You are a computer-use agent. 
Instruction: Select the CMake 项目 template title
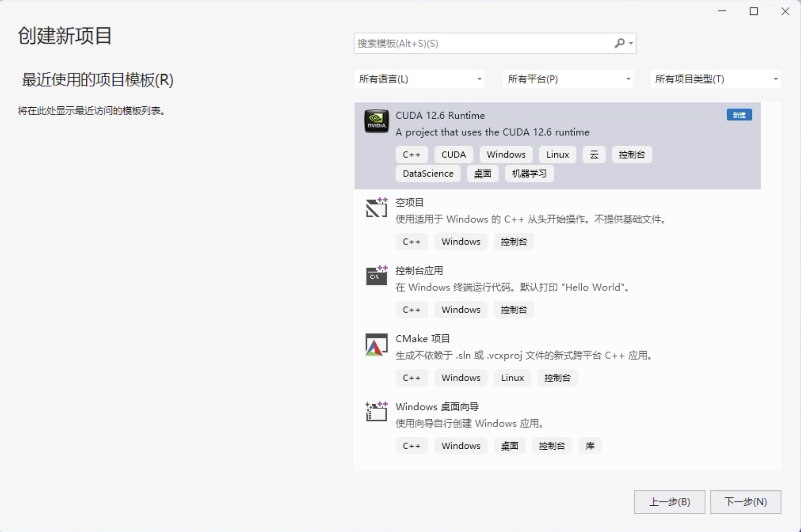pyautogui.click(x=422, y=339)
